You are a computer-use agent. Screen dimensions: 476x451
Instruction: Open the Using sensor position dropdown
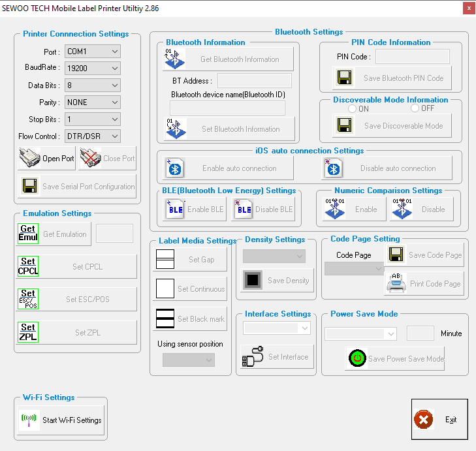[189, 360]
